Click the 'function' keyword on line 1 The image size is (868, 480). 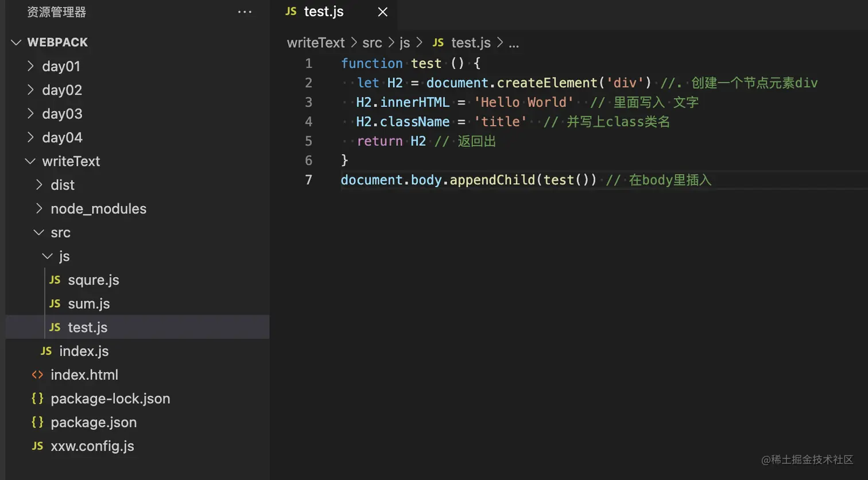point(372,63)
